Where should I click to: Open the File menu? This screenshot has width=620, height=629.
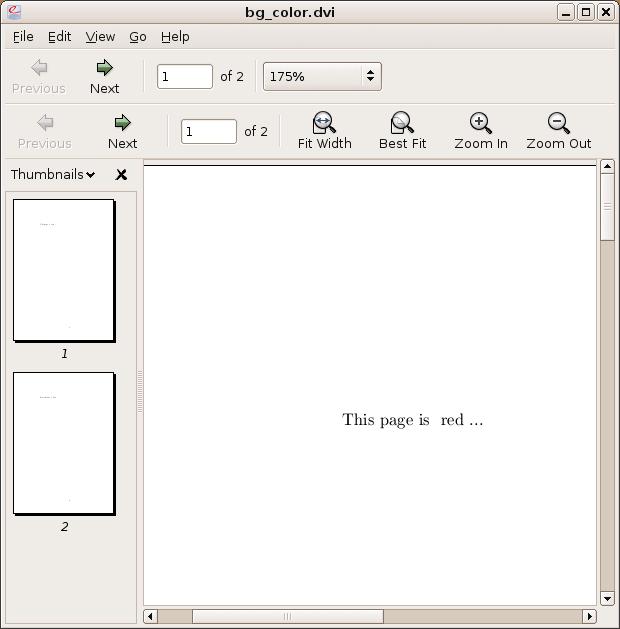pos(23,36)
